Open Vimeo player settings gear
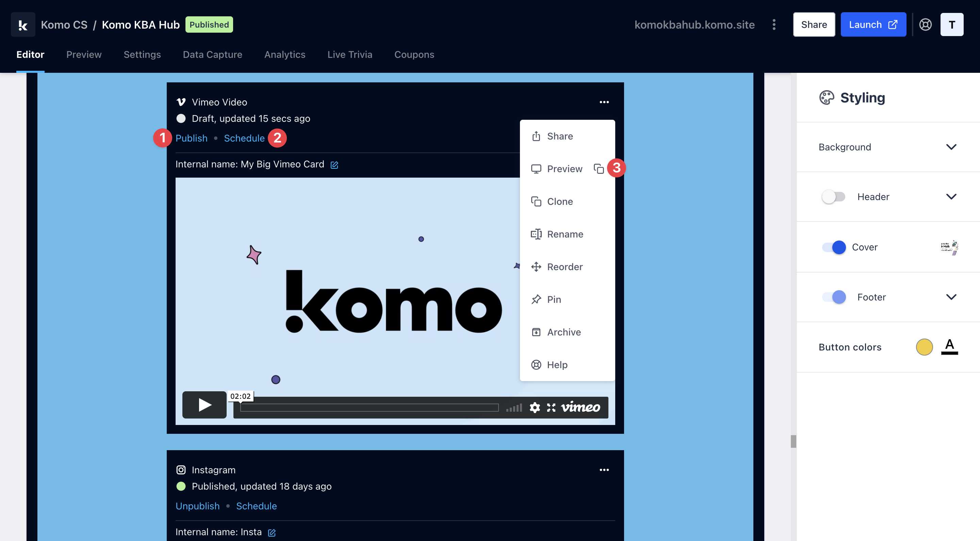Viewport: 980px width, 541px height. (x=535, y=408)
